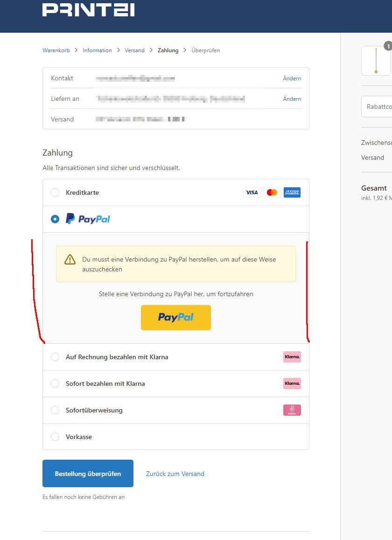Click Bestellung überprüfen button
392x540 pixels.
click(x=88, y=474)
